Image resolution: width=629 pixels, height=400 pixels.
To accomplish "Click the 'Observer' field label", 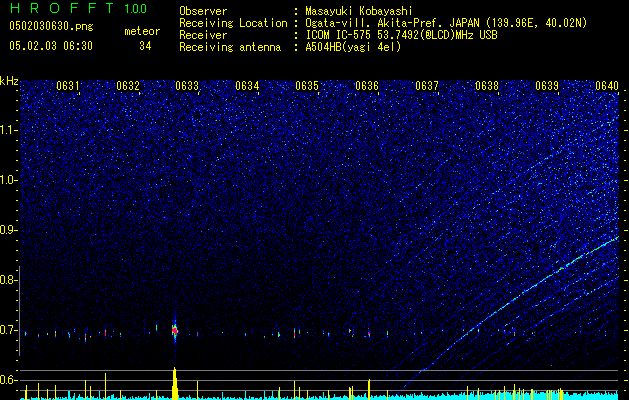I will coord(203,11).
